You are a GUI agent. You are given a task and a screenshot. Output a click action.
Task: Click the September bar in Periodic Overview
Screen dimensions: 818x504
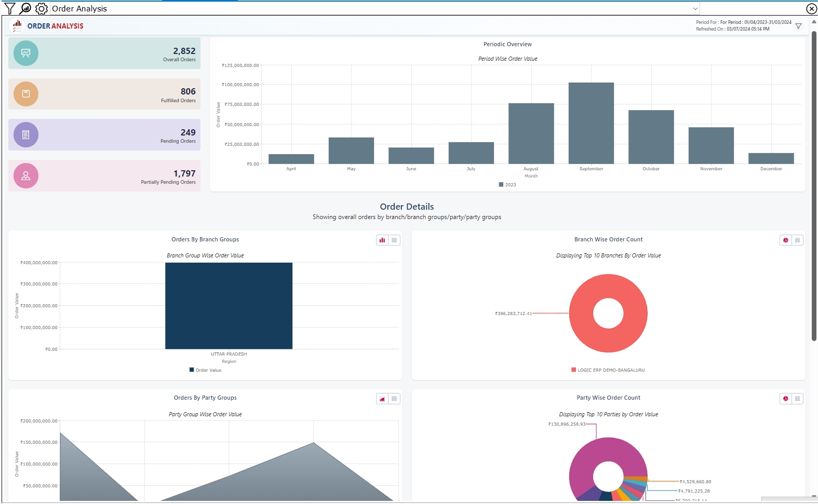(591, 123)
